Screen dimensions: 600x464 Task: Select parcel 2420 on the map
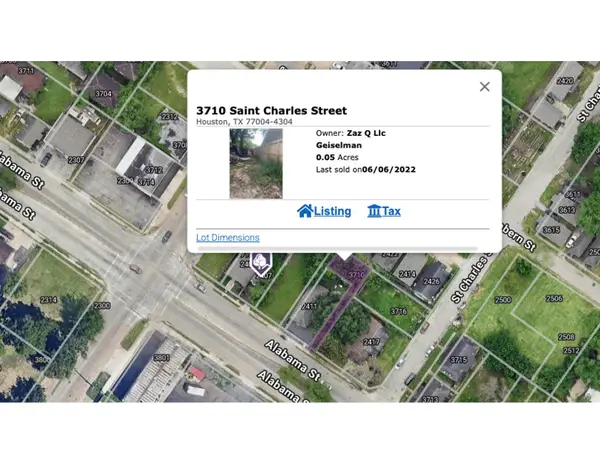point(564,81)
